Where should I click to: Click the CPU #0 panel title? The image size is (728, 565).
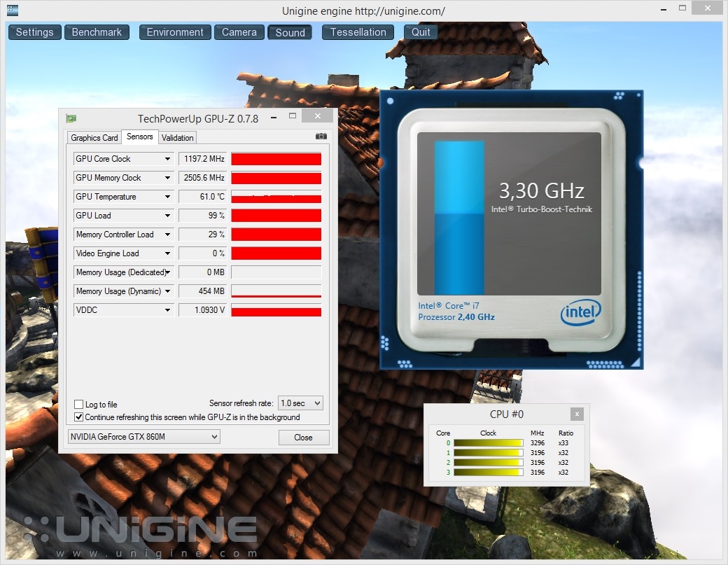[507, 414]
